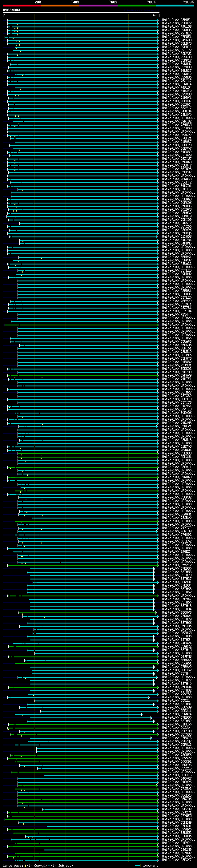
Task: Select hit label UniRef100_B4LRC7
Action: point(177,71)
